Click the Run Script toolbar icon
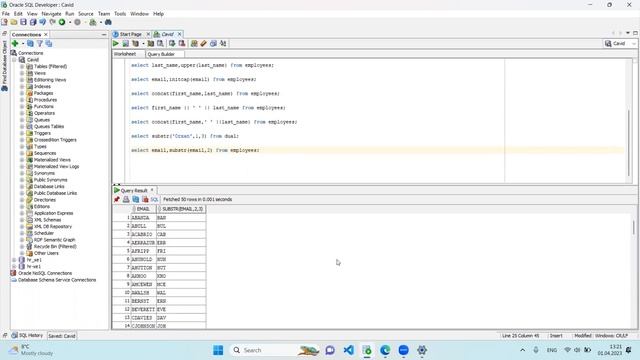640x360 pixels. (x=126, y=43)
